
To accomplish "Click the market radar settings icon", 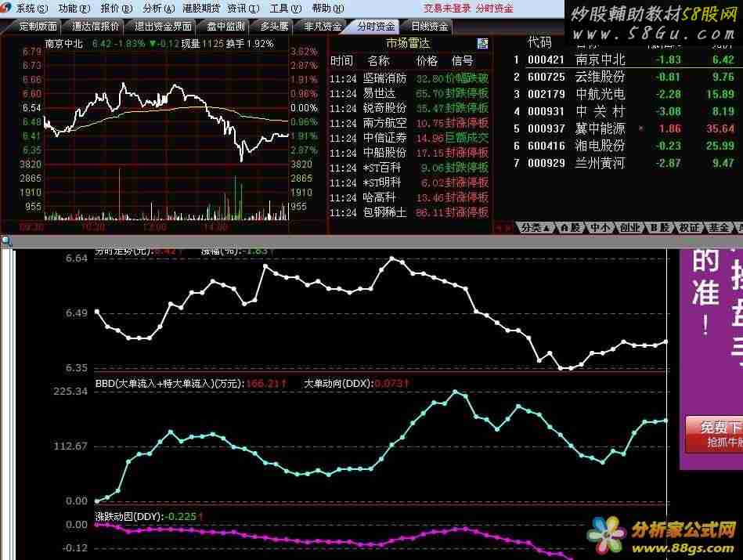I will [482, 44].
